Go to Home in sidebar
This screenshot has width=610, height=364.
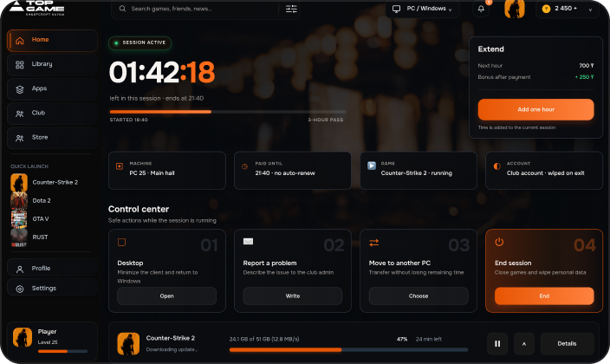tap(52, 40)
